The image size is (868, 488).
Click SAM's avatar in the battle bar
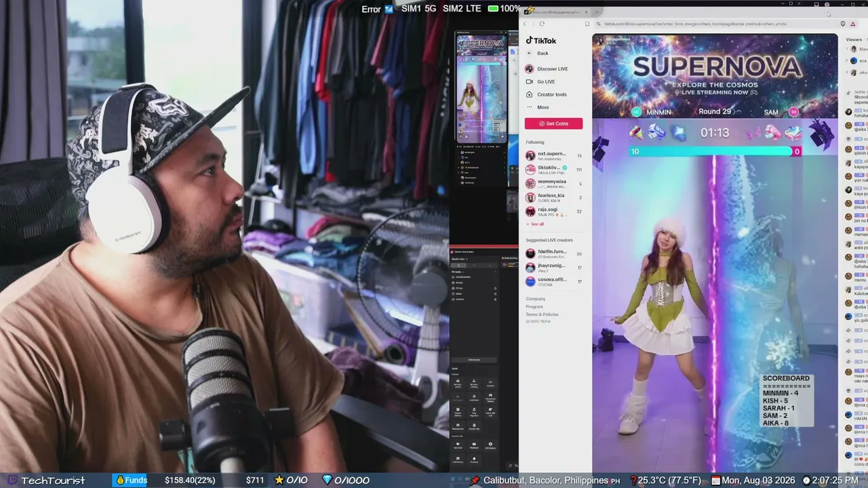point(793,112)
